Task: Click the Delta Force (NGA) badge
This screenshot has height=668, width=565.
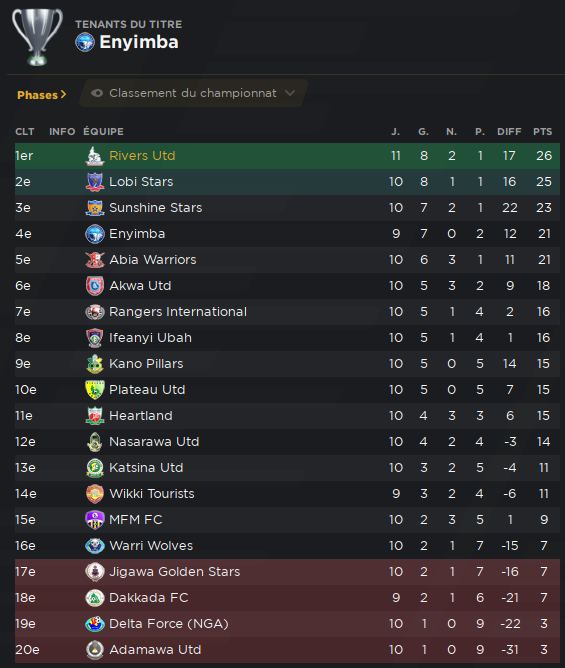Action: (x=95, y=624)
